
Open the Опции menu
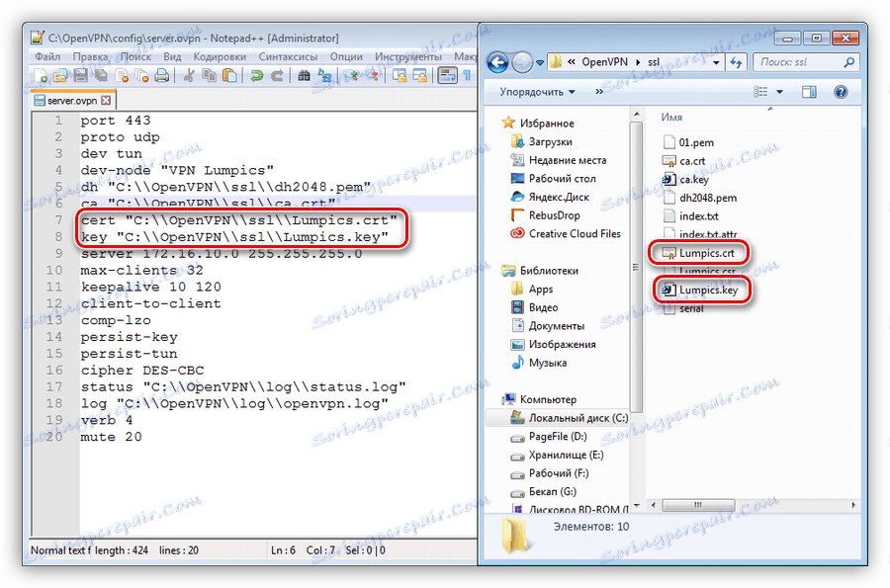pyautogui.click(x=346, y=56)
